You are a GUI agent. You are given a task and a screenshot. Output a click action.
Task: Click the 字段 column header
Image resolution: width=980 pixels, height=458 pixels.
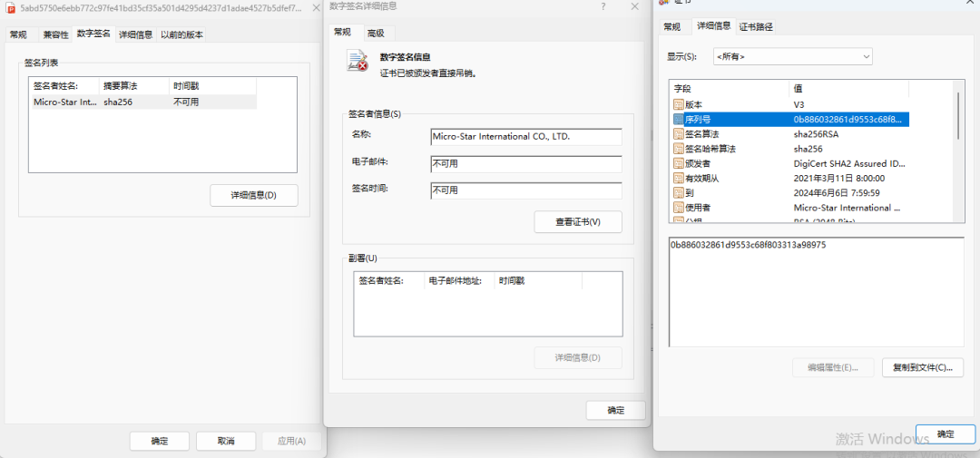[x=729, y=89]
